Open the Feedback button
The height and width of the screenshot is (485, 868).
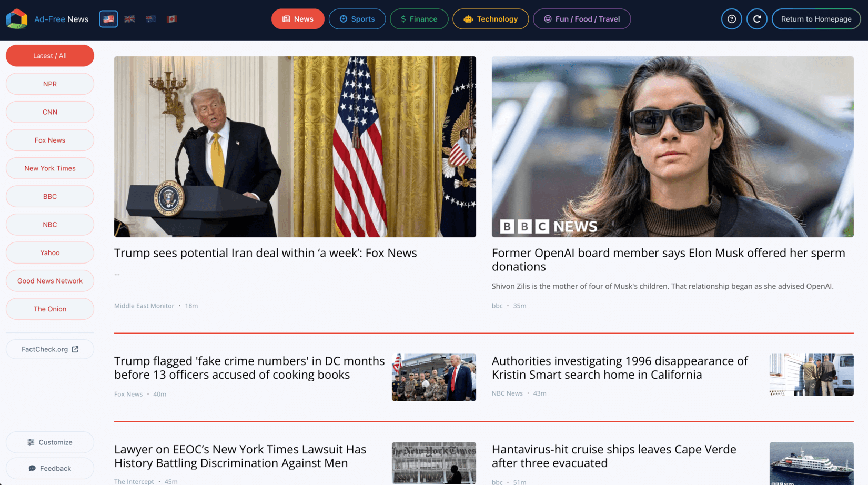pos(50,468)
